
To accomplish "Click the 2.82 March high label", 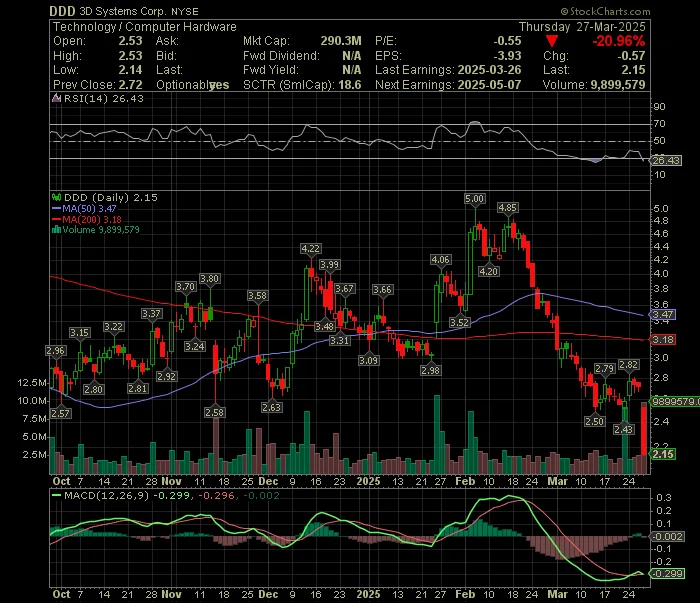I will pyautogui.click(x=629, y=365).
